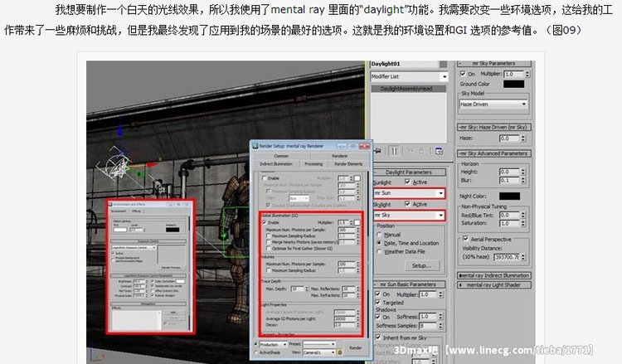Switch to Common tab in Render Setup

click(281, 156)
